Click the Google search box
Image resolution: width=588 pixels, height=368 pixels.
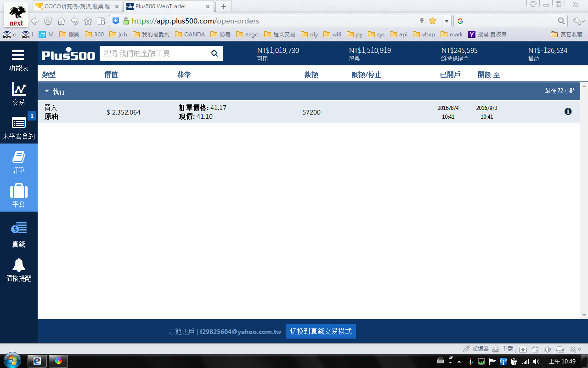(511, 21)
